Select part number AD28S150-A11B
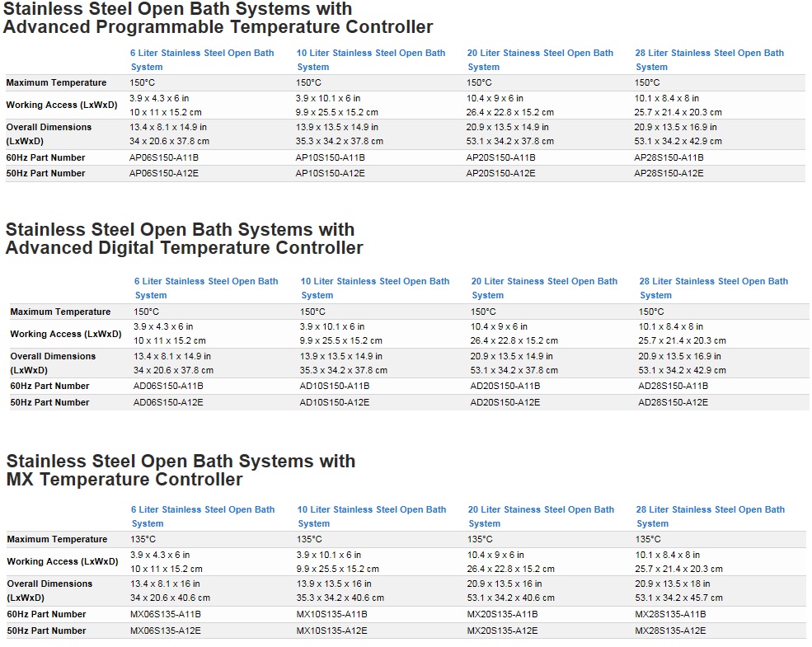Viewport: 812px width, 647px height. tap(674, 386)
